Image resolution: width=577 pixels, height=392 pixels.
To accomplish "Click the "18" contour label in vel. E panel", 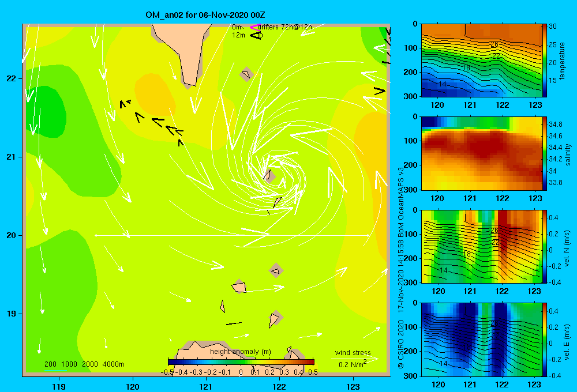I will [467, 348].
